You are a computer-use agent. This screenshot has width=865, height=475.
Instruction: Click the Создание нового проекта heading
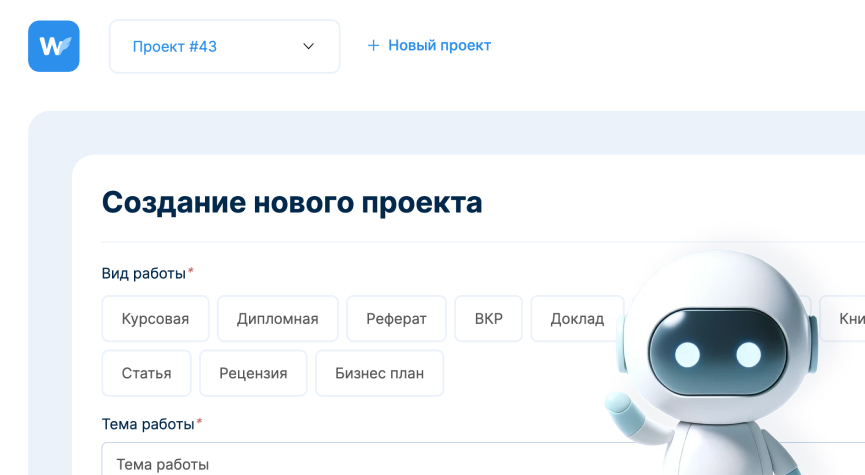[x=292, y=202]
